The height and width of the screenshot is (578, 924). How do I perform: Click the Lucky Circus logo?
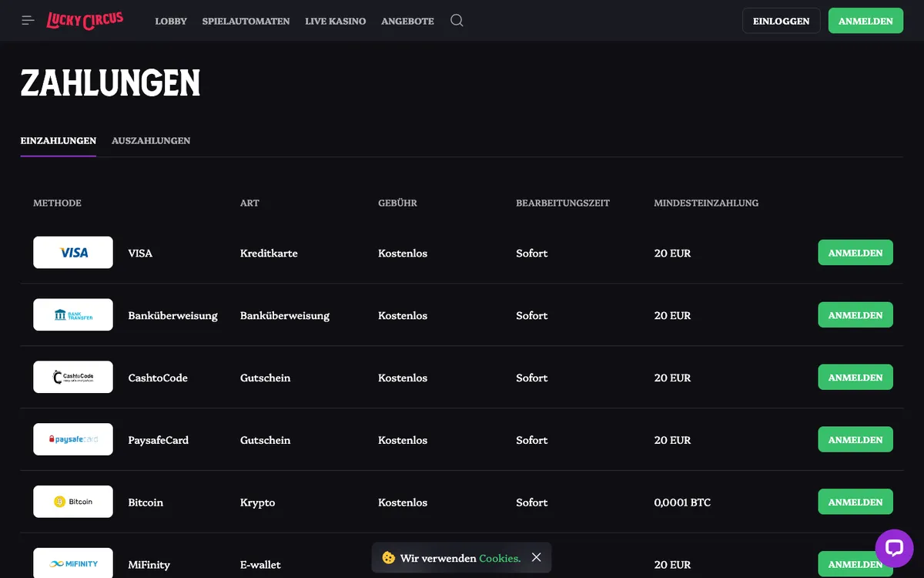85,21
